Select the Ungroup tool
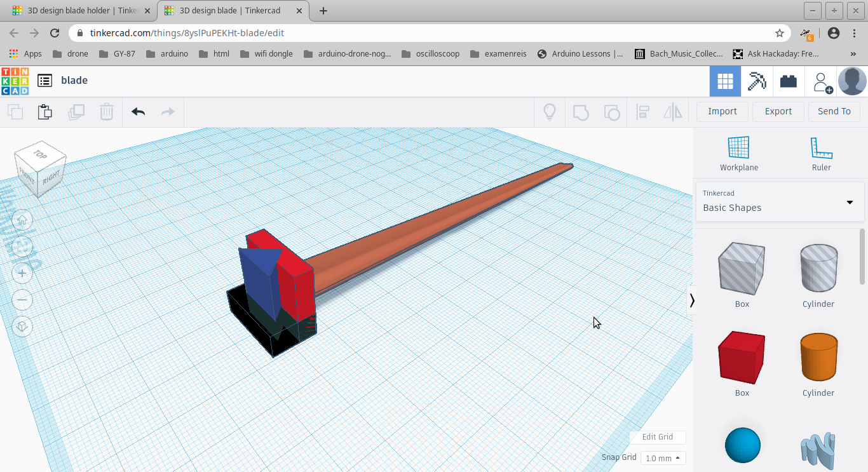The image size is (868, 472). pyautogui.click(x=612, y=112)
